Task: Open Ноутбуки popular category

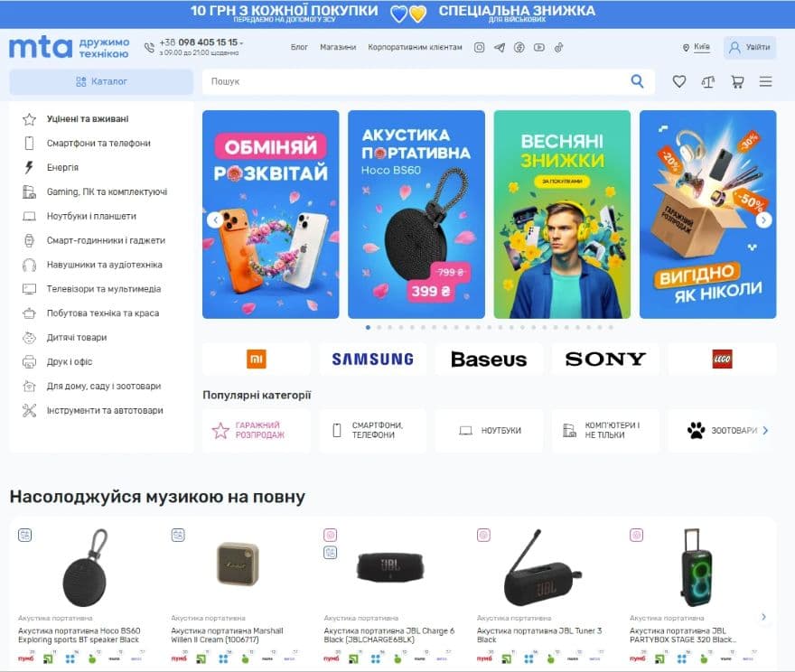Action: [489, 430]
